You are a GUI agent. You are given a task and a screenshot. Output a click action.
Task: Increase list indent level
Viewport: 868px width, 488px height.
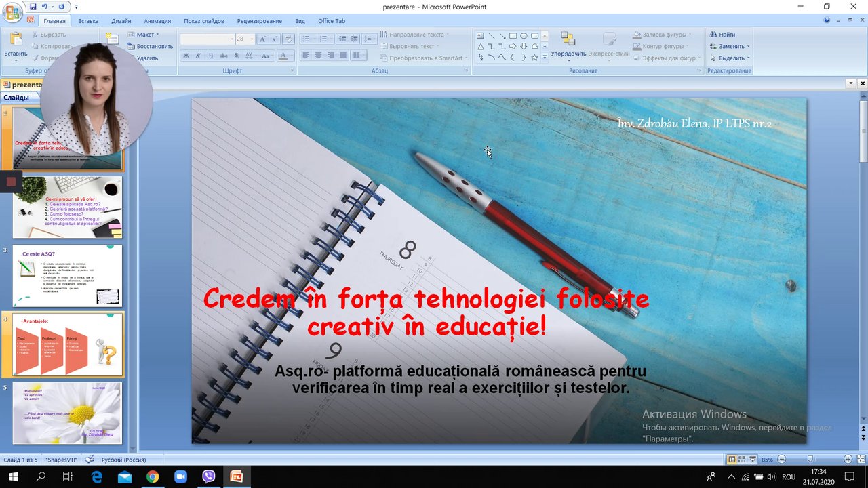coord(355,39)
